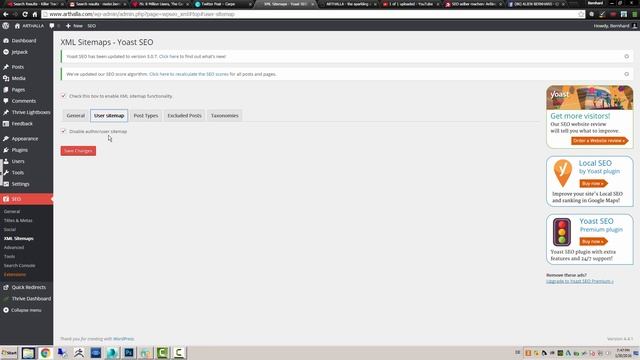Click Buy now in Local SEO ad
The height and width of the screenshot is (360, 640).
click(x=593, y=184)
